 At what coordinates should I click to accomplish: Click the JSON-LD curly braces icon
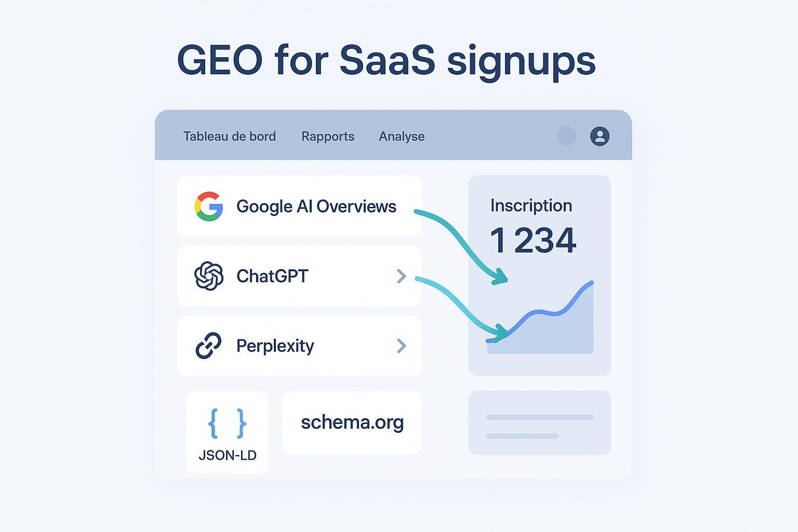pos(227,423)
